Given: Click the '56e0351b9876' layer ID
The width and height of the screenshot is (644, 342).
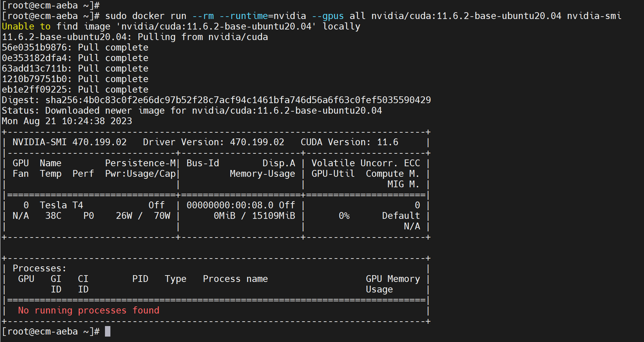Looking at the screenshot, I should [x=34, y=47].
